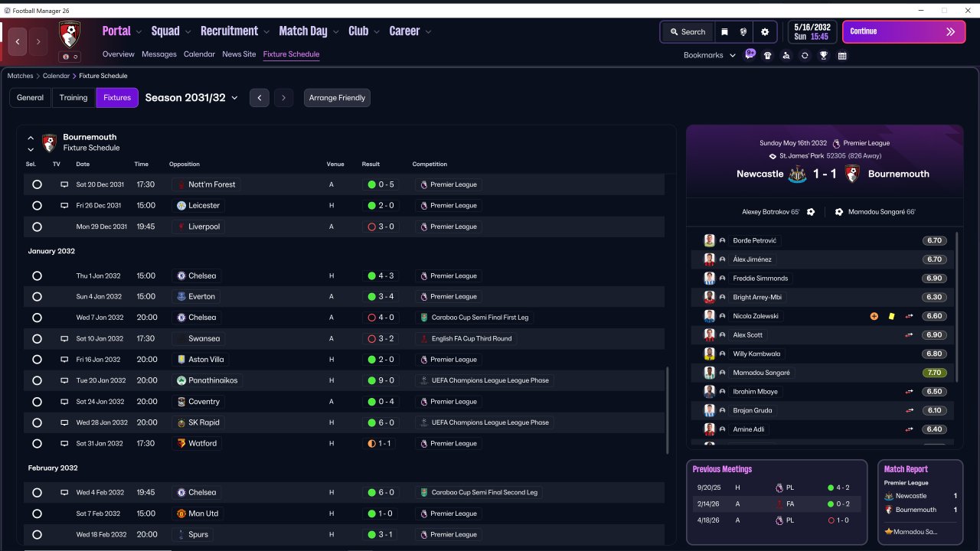Open the bookmark flag icon beside Search
Viewport: 980px width, 551px height.
click(724, 32)
